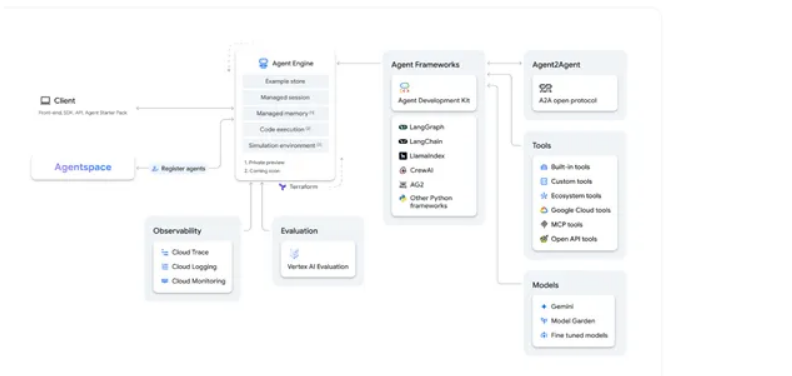
Task: Click the Models heading
Action: [x=546, y=285]
